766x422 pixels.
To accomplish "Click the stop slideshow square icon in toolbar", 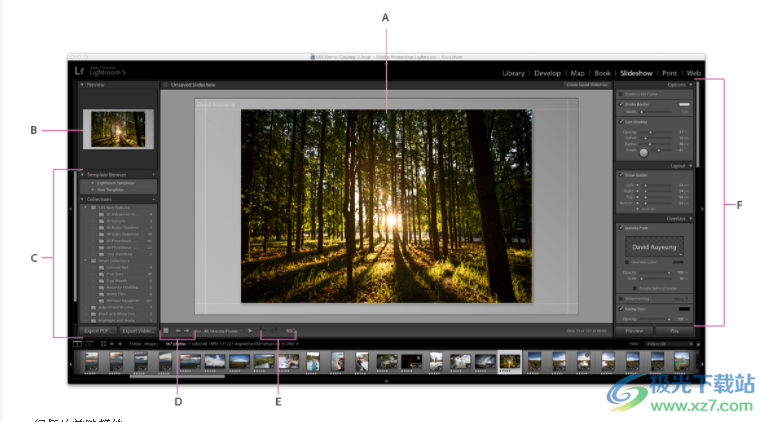I will pyautogui.click(x=166, y=331).
